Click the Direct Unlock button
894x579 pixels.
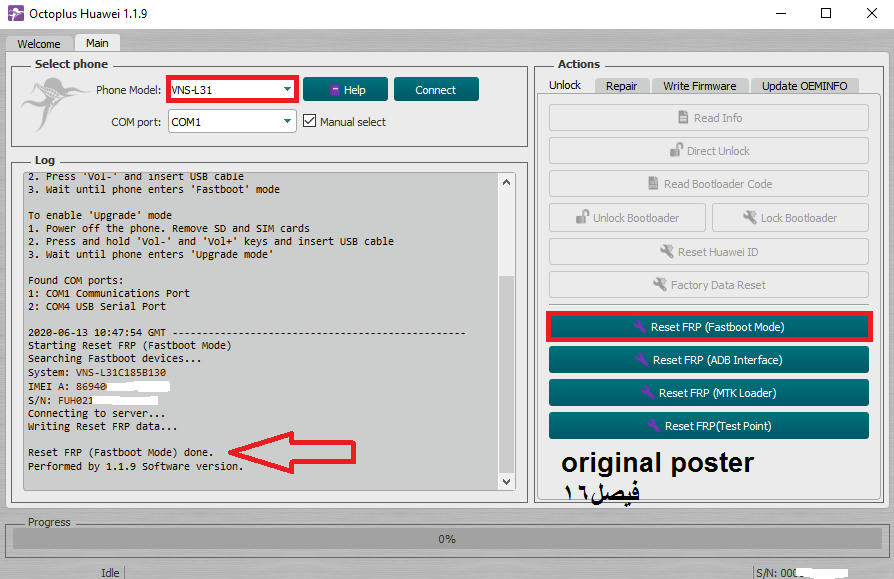coord(709,150)
